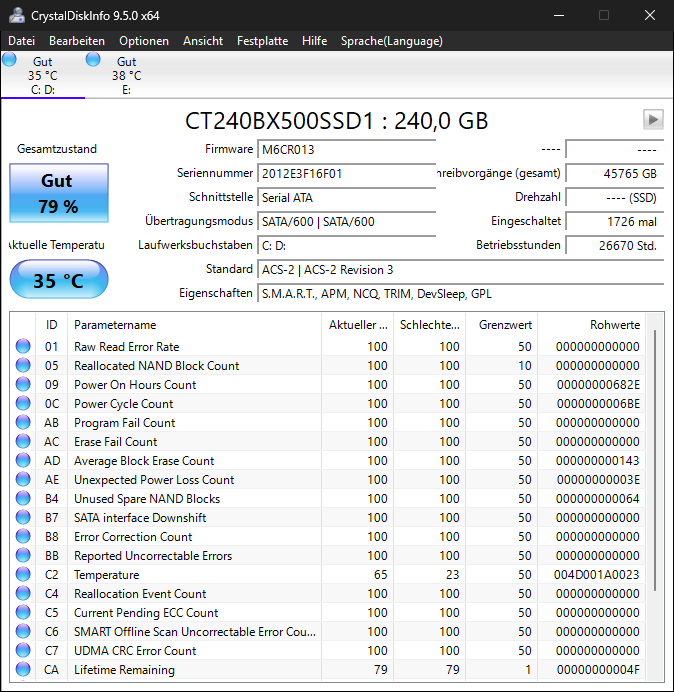The width and height of the screenshot is (674, 692).
Task: Click the Aktueller column header
Action: [358, 325]
